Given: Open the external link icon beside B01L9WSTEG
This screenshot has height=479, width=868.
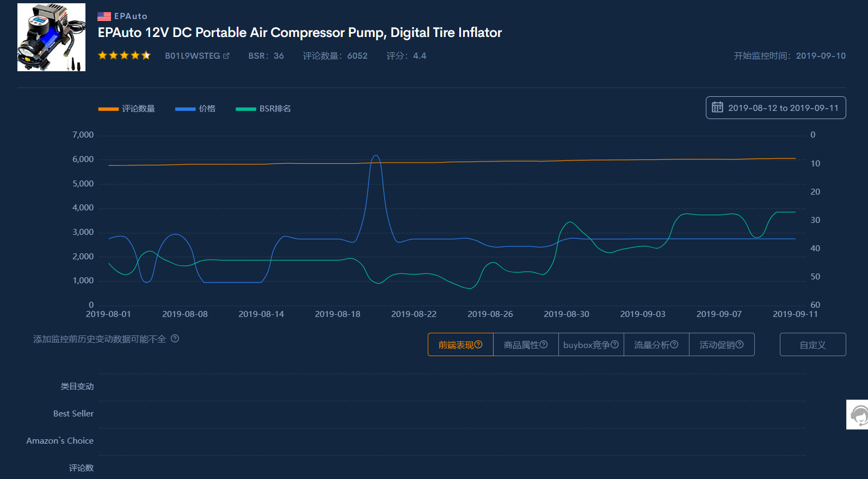Looking at the screenshot, I should (226, 55).
